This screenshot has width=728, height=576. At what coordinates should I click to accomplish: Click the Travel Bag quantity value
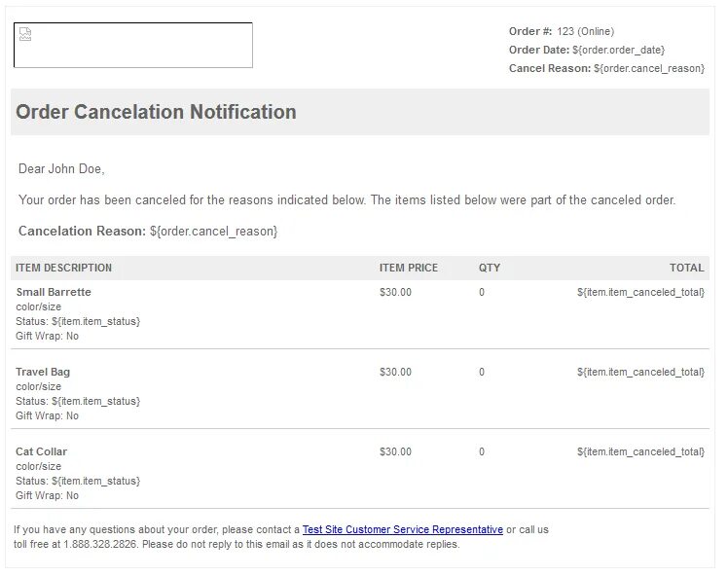coord(482,372)
